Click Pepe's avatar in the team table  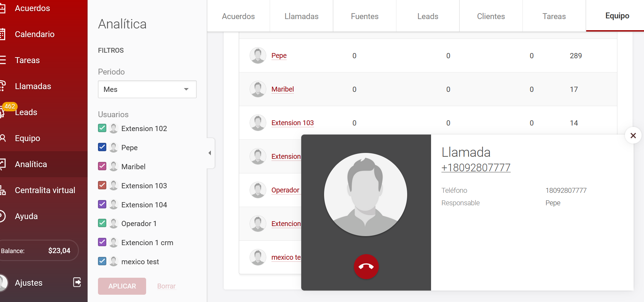point(258,55)
